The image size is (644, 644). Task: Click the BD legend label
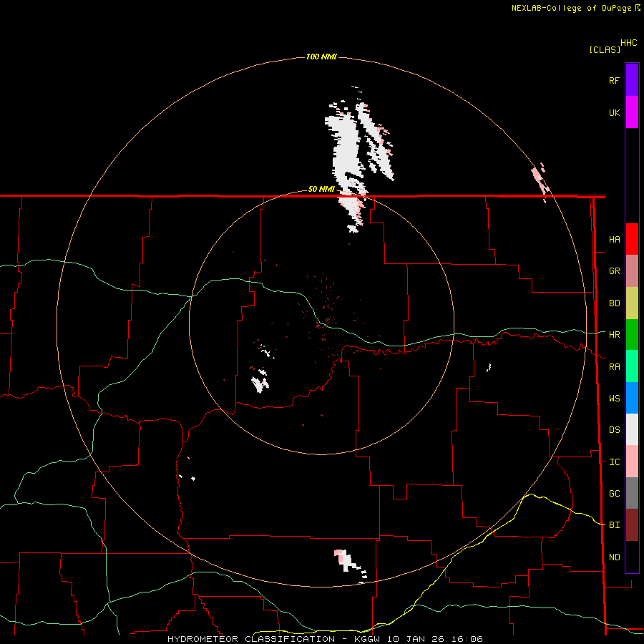pos(614,303)
